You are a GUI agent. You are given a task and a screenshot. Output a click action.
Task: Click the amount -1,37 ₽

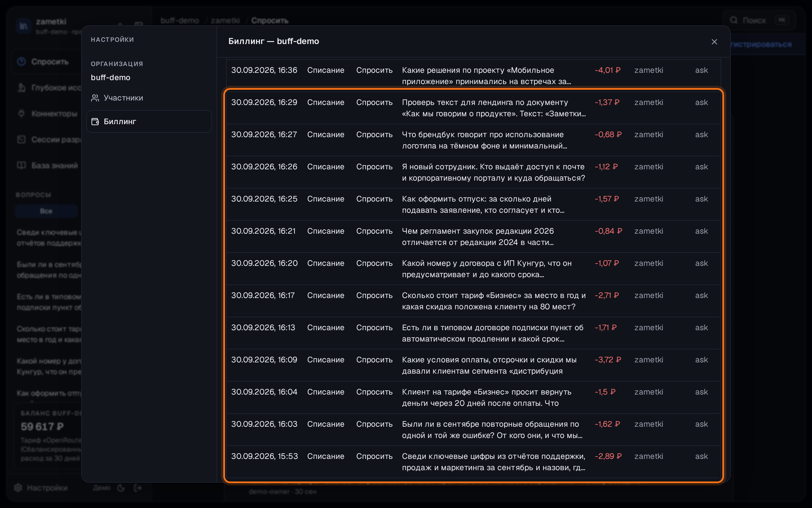click(x=607, y=102)
